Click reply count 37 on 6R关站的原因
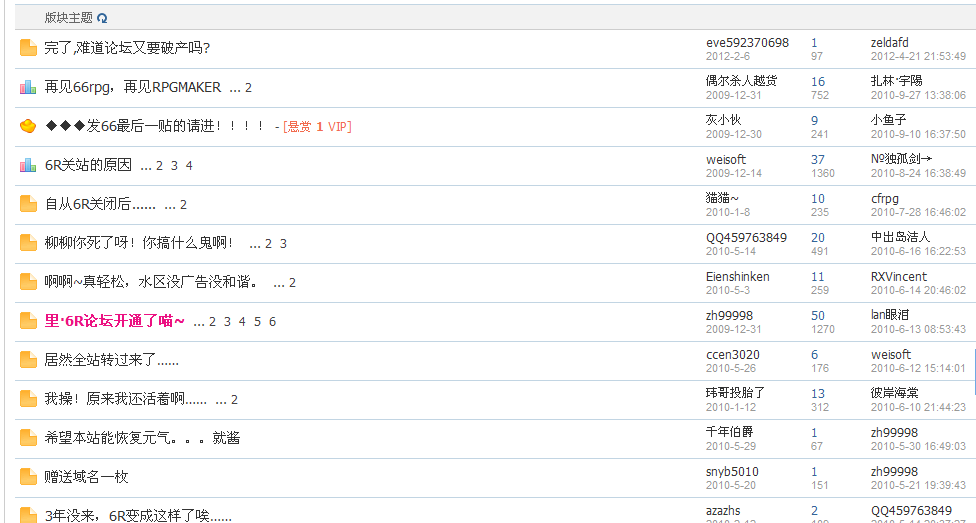Viewport: 976px width, 523px height. pyautogui.click(x=818, y=160)
